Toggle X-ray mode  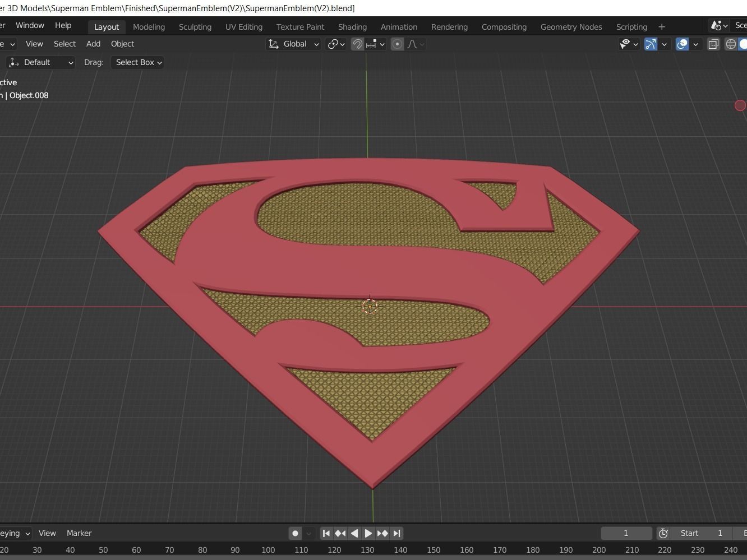click(713, 44)
